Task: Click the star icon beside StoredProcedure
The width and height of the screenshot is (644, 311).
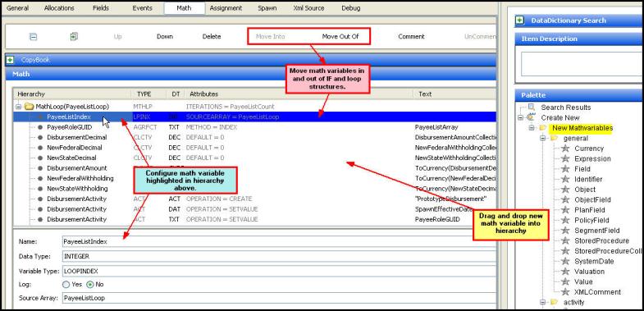Action: 565,240
